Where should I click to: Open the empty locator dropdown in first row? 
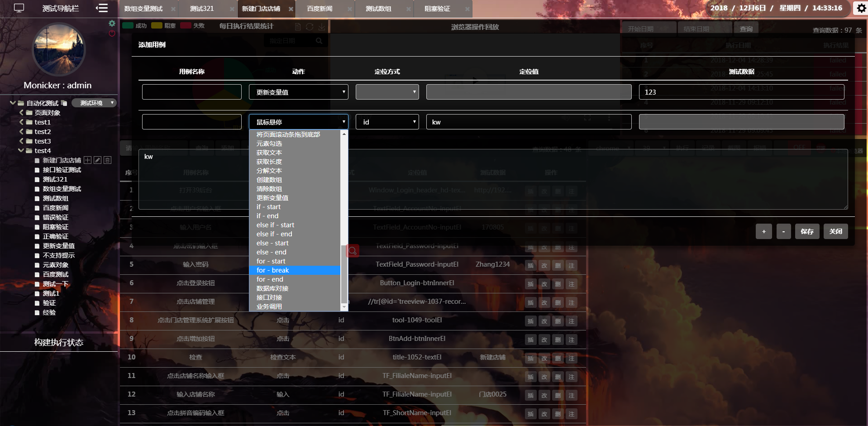coord(387,92)
